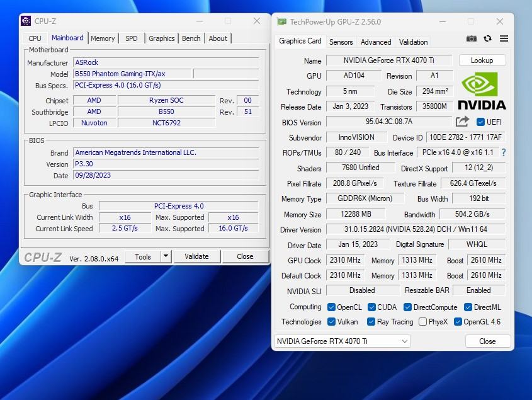Click the GPU-Z title bar app icon
The width and height of the screenshot is (532, 400).
[x=281, y=21]
